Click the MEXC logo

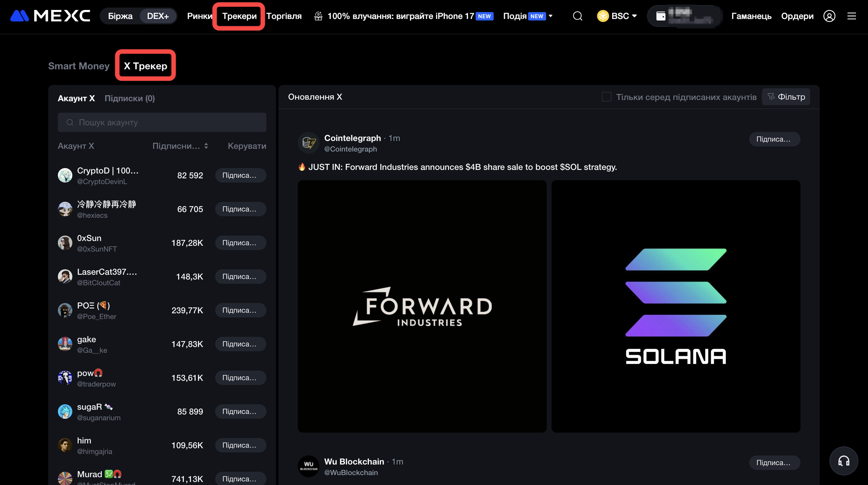pos(50,16)
